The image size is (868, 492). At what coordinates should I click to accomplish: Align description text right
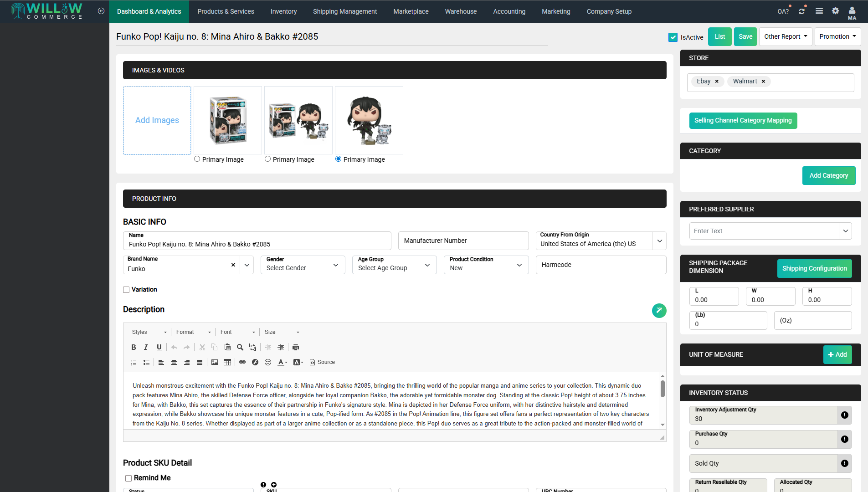click(x=187, y=362)
